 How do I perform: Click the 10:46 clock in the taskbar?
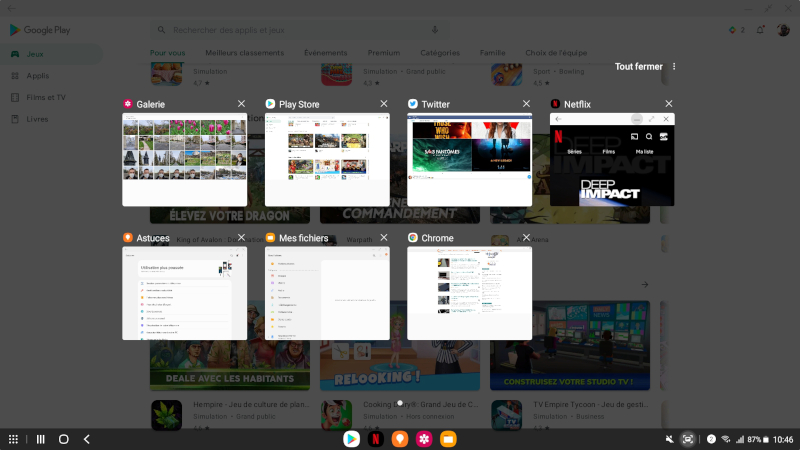coord(783,439)
